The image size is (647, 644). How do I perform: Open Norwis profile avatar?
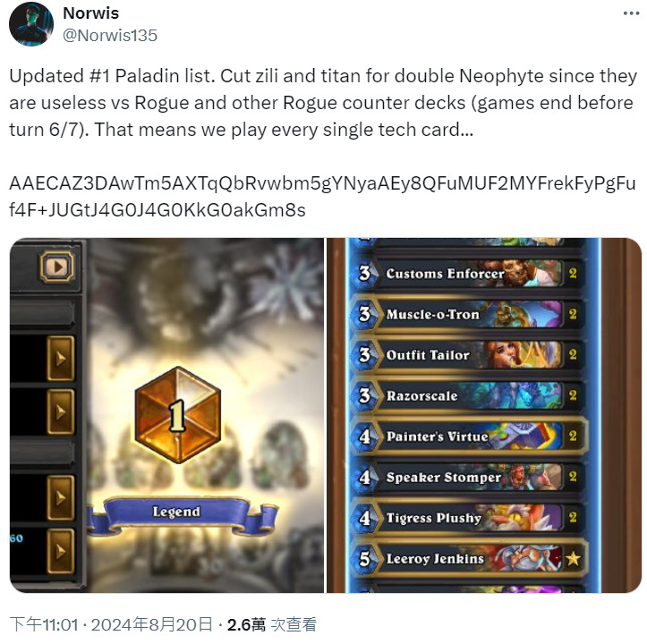pos(31,24)
